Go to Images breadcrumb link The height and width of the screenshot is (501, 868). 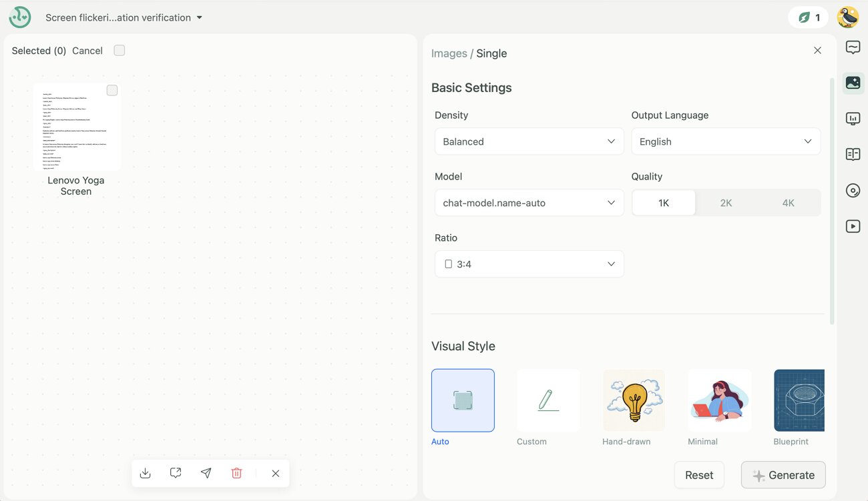449,53
